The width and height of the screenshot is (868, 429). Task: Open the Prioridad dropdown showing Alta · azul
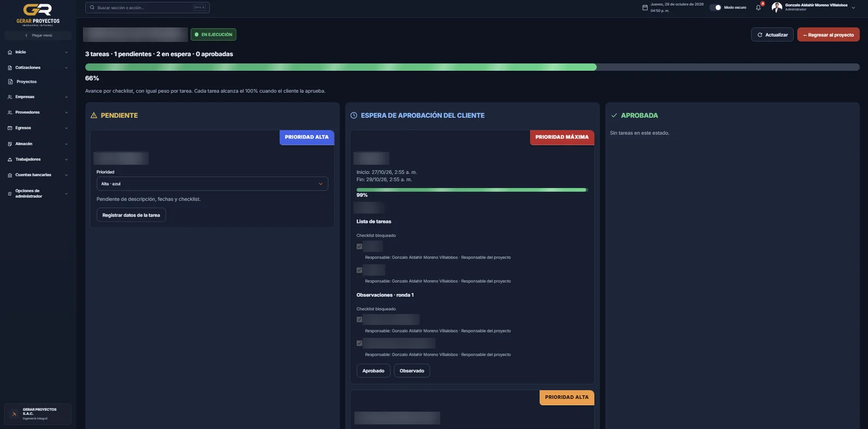pyautogui.click(x=212, y=184)
